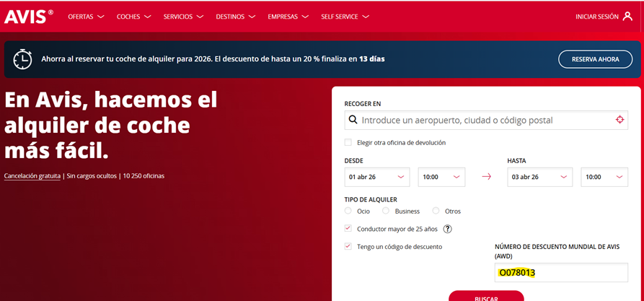This screenshot has height=301, width=644.
Task: Click the OFERTAS chevron arrow
Action: pyautogui.click(x=100, y=17)
